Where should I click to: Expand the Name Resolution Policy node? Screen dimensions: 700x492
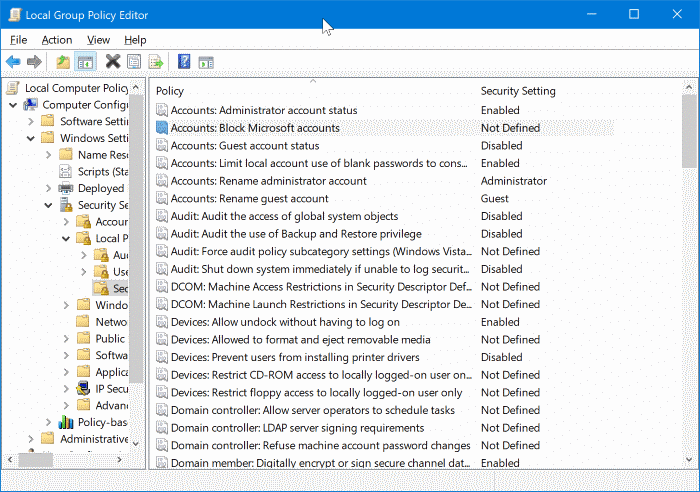point(48,155)
